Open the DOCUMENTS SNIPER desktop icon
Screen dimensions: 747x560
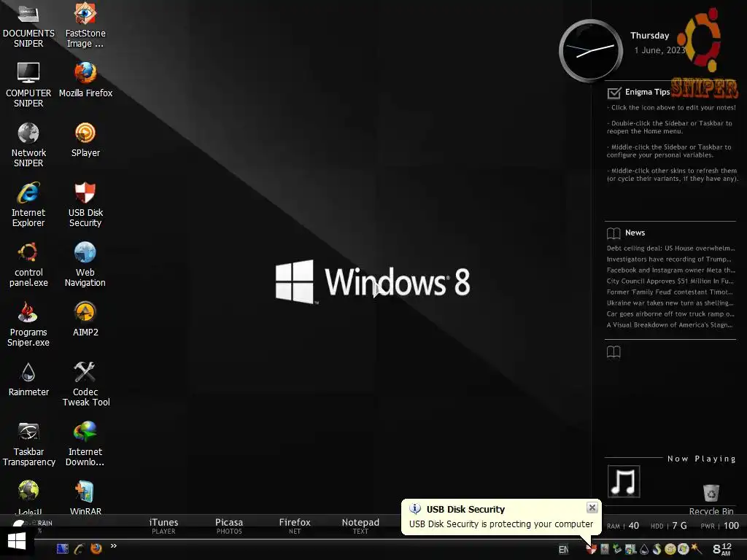click(28, 25)
